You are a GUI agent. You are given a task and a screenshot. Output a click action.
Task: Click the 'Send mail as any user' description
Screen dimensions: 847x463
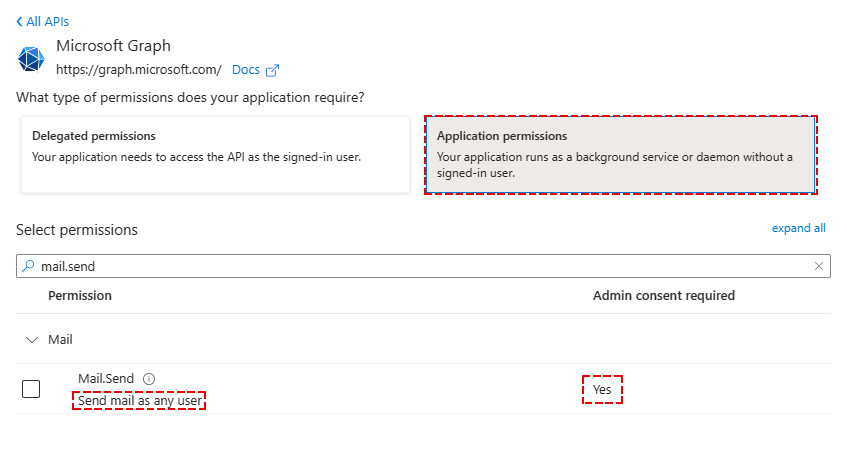140,400
